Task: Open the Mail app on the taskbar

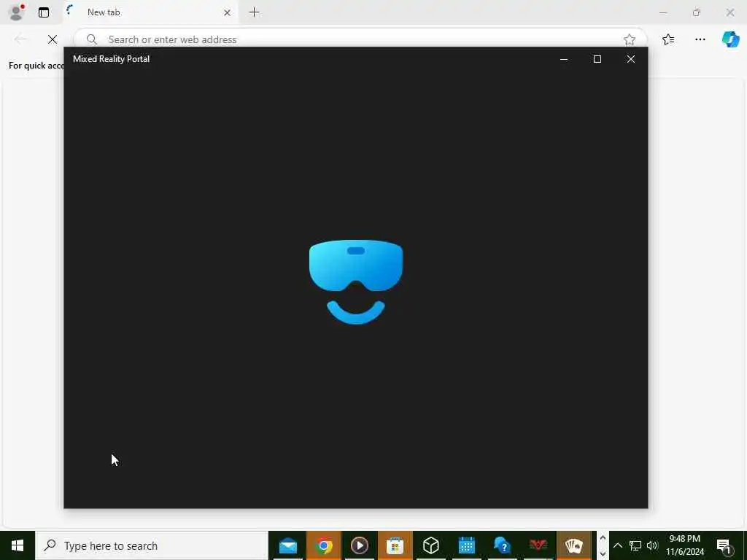Action: pos(287,545)
